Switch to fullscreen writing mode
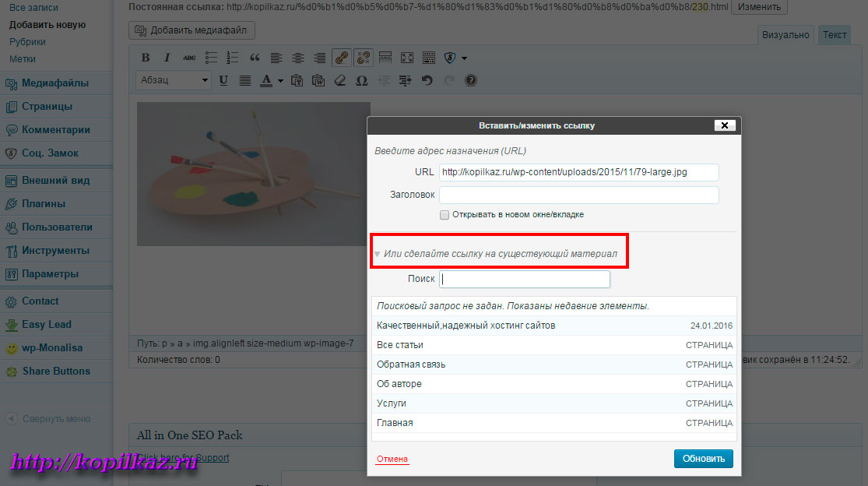The image size is (868, 486). coord(407,58)
